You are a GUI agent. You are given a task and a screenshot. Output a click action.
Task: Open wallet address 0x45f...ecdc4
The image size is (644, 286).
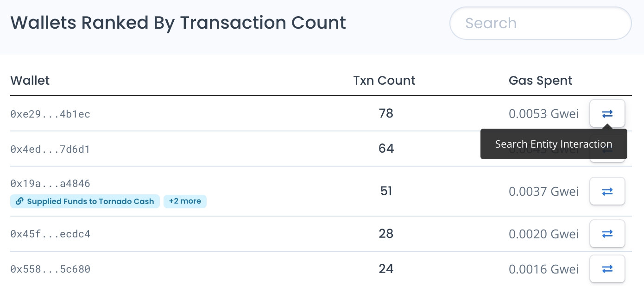(50, 234)
